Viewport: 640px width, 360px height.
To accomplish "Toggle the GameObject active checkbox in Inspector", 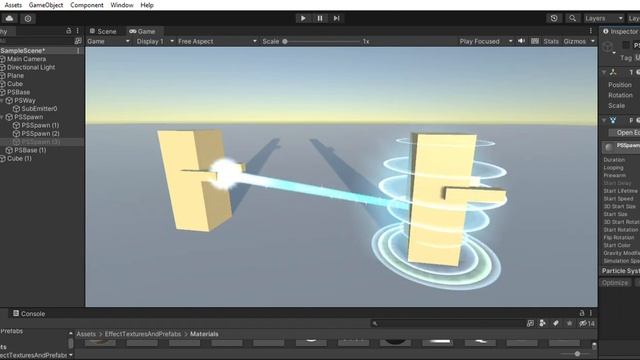I will click(x=626, y=45).
